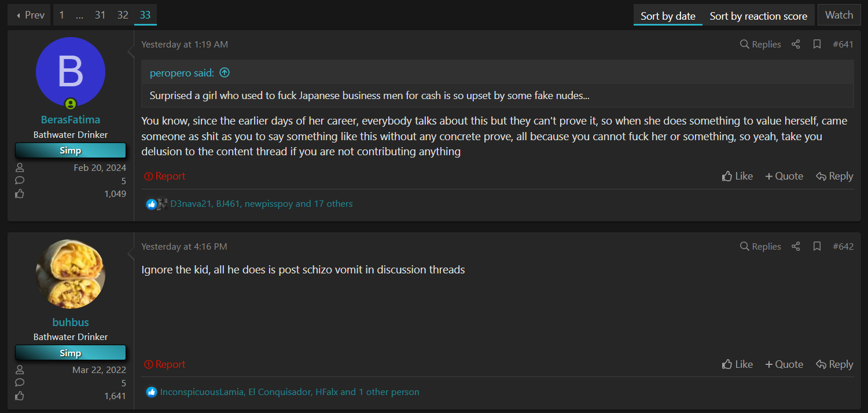
Task: Click share icon on post #642
Action: tap(796, 246)
